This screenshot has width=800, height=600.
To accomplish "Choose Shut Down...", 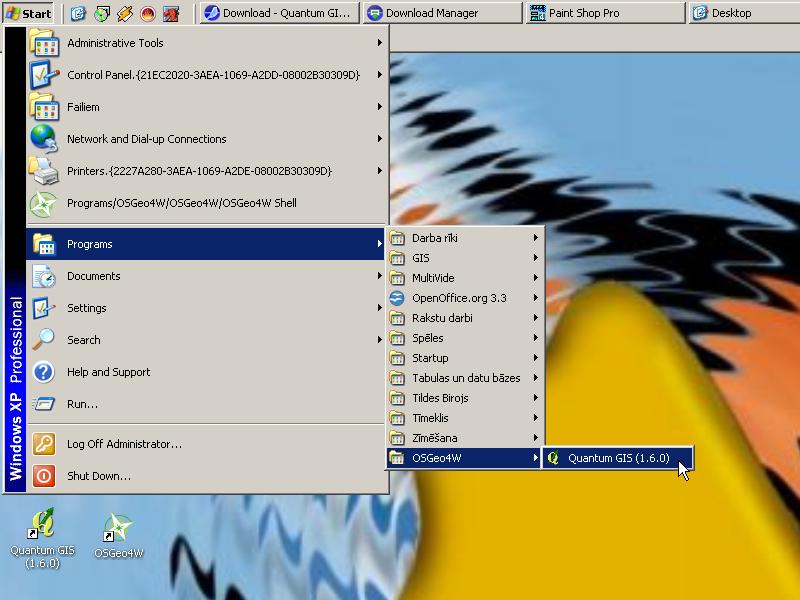I will (206, 476).
